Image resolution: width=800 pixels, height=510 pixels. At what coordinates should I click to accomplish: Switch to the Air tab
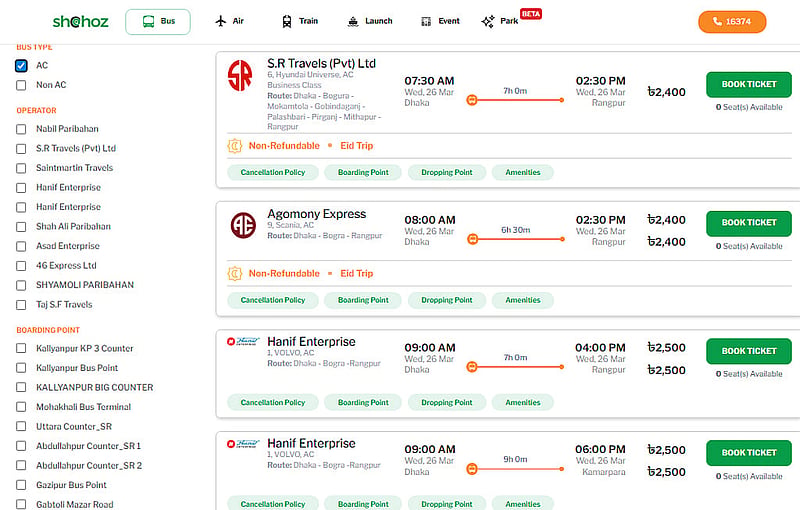pos(230,21)
